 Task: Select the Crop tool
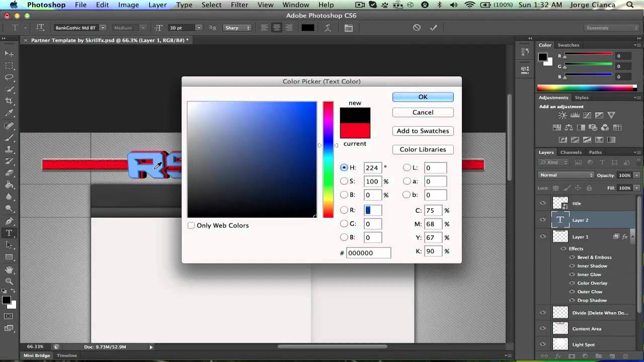point(9,101)
